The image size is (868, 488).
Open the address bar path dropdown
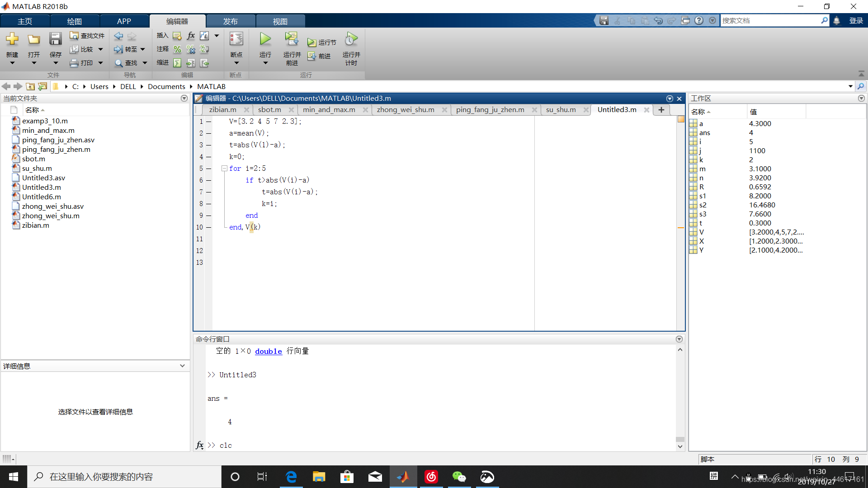[x=850, y=86]
